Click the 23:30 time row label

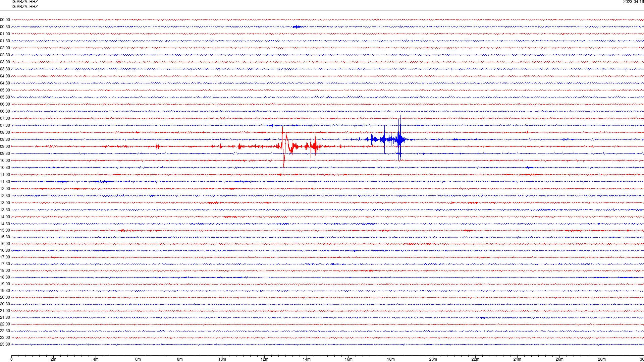pyautogui.click(x=5, y=344)
